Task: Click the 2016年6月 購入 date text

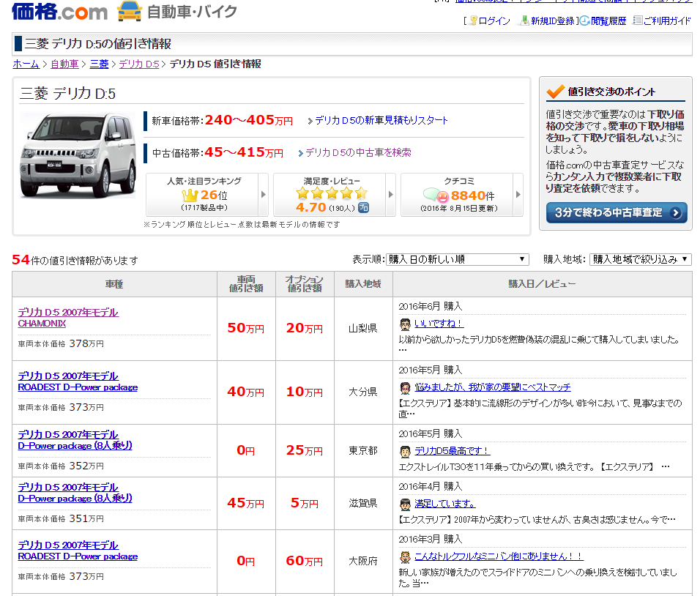Action: pos(431,306)
